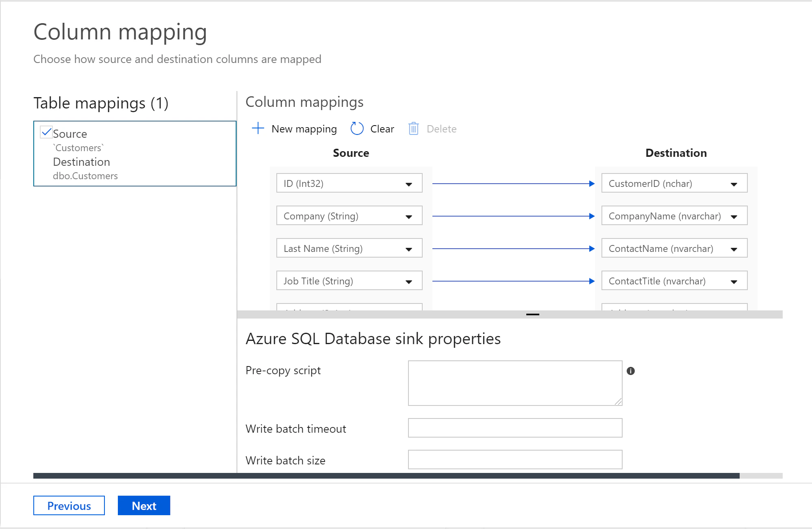Toggle the Customers table mapping checkbox
812x529 pixels.
(46, 132)
